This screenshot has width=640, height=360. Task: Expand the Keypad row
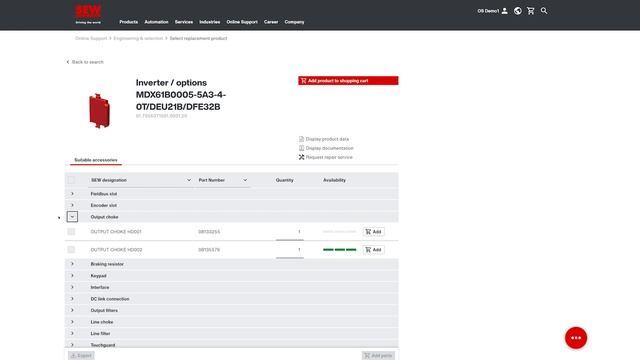tap(72, 276)
